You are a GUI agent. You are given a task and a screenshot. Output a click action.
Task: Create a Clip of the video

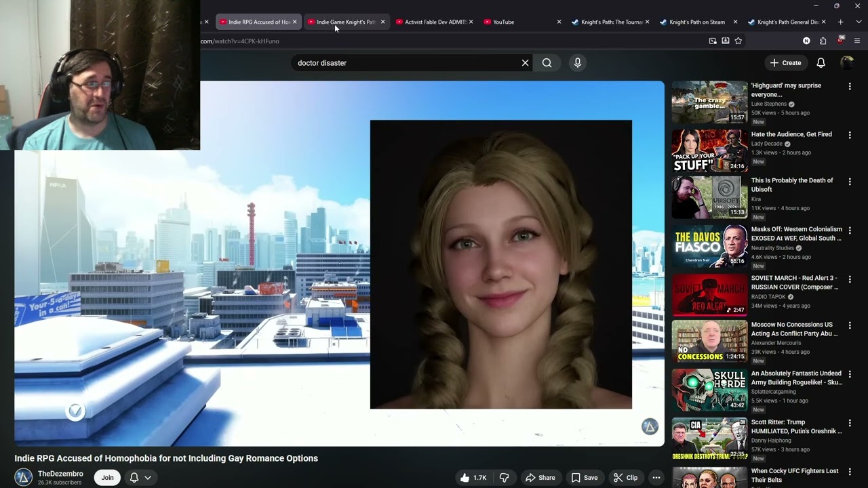point(625,478)
